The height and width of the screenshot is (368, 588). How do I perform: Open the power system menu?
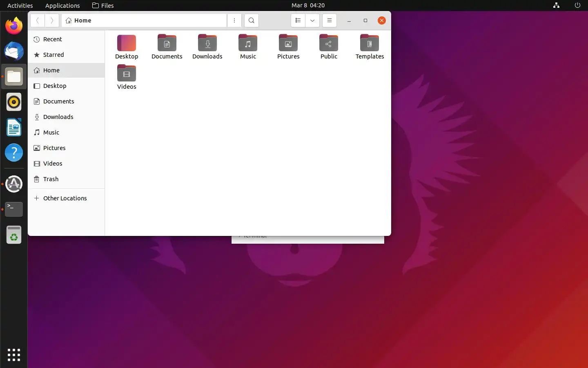point(577,5)
